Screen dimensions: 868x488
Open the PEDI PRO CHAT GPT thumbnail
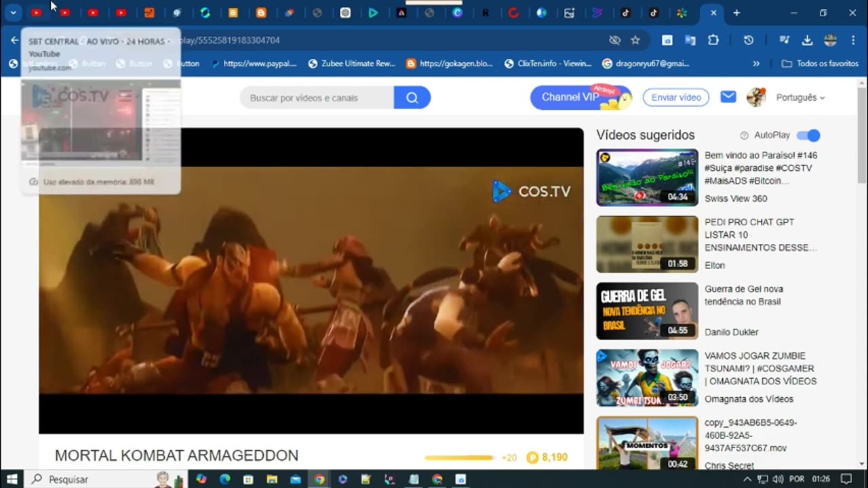[x=647, y=244]
